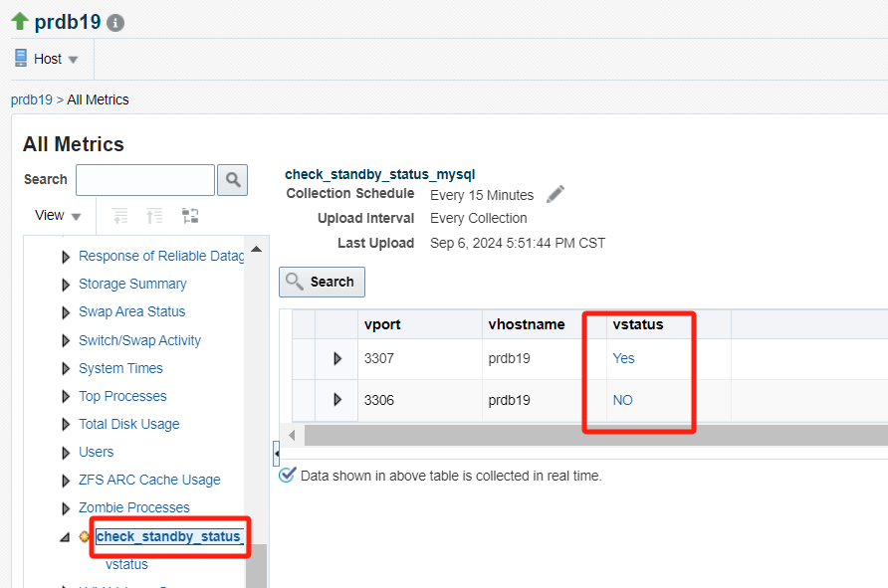The image size is (888, 588).
Task: Expand the row for vport 3307
Action: pyautogui.click(x=337, y=358)
